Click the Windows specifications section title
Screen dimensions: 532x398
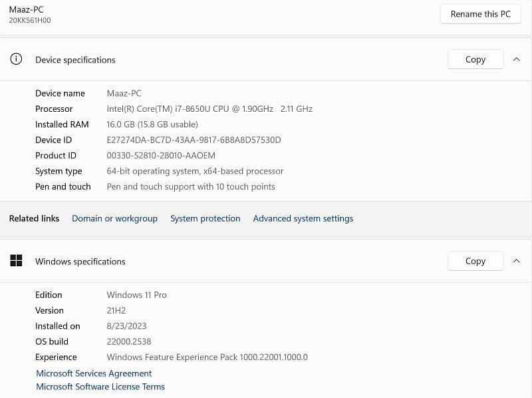point(80,262)
